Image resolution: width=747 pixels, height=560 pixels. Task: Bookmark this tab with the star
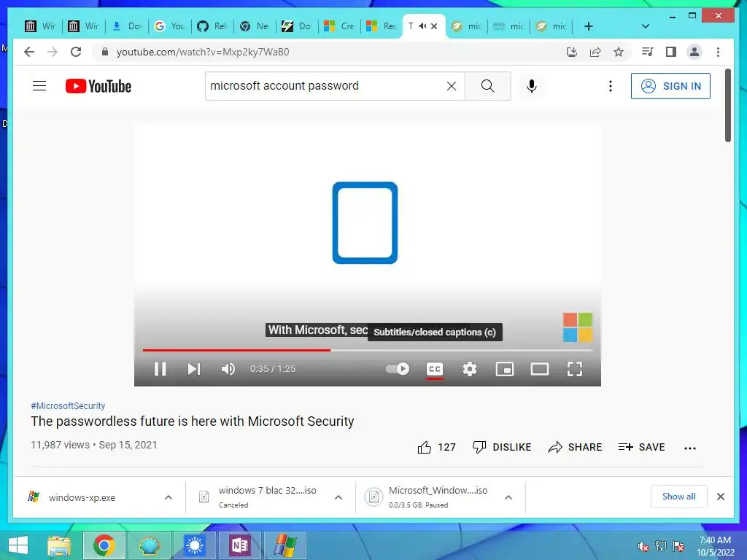point(619,52)
